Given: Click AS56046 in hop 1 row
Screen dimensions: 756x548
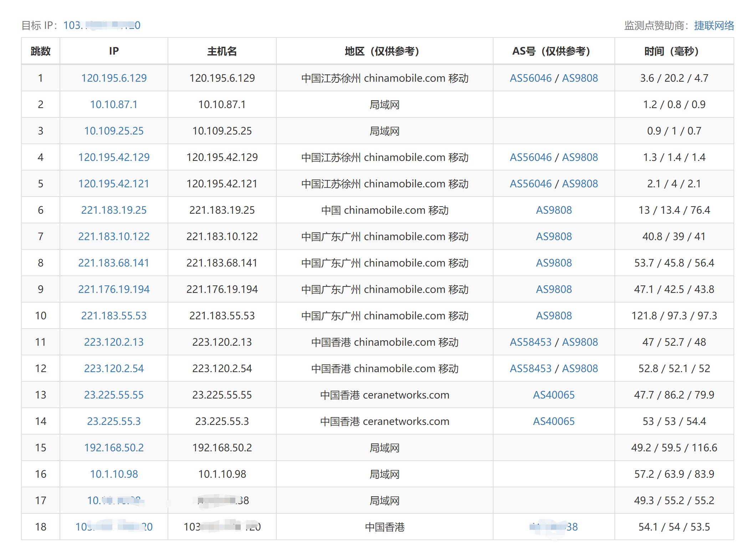Looking at the screenshot, I should tap(530, 78).
